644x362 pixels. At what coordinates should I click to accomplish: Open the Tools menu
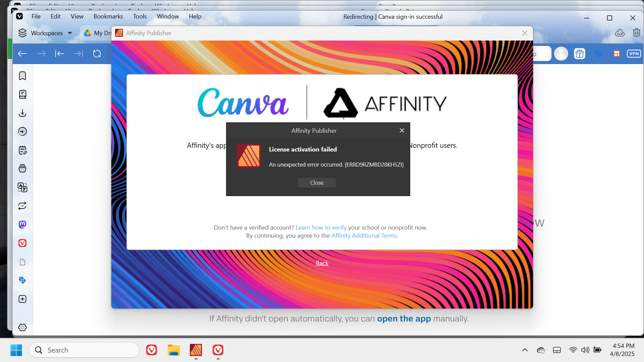(140, 16)
